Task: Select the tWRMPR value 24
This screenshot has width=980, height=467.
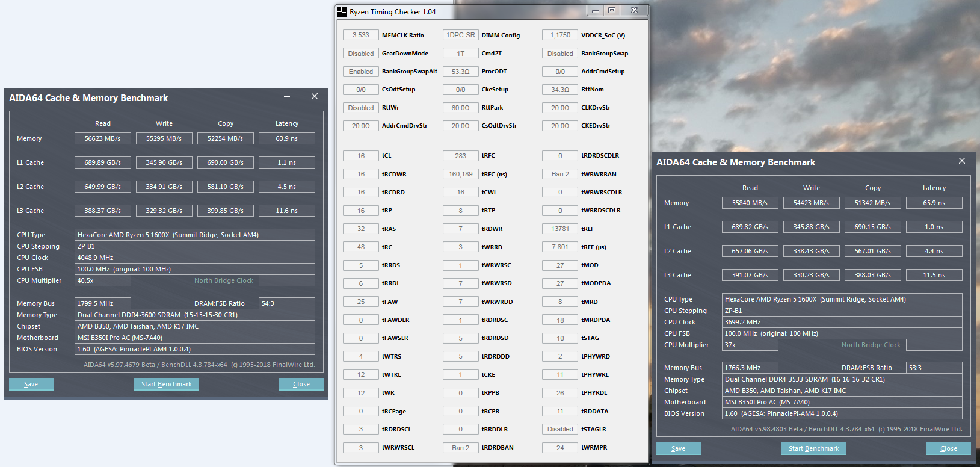Action: 560,447
